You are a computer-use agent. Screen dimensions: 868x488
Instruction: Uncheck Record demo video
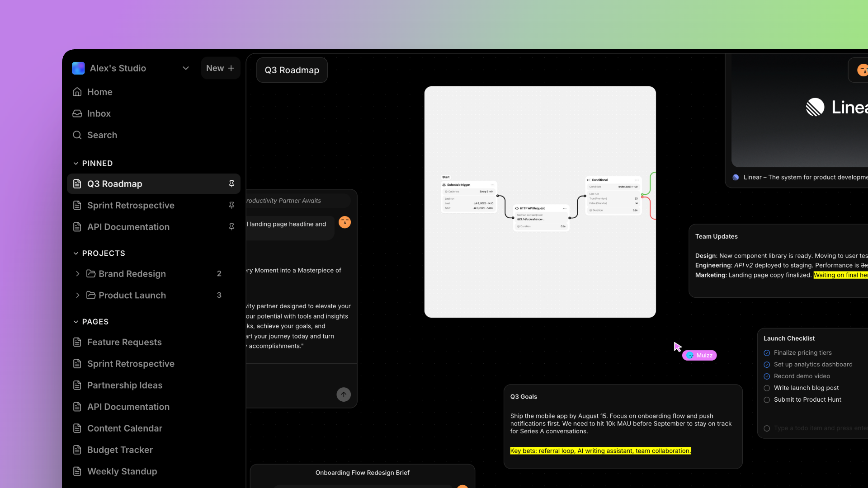[x=767, y=376]
